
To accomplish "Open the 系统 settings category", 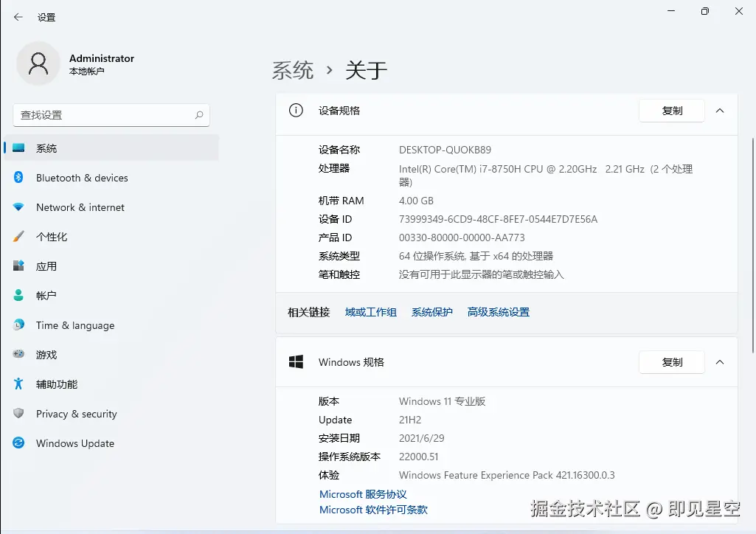I will point(111,148).
